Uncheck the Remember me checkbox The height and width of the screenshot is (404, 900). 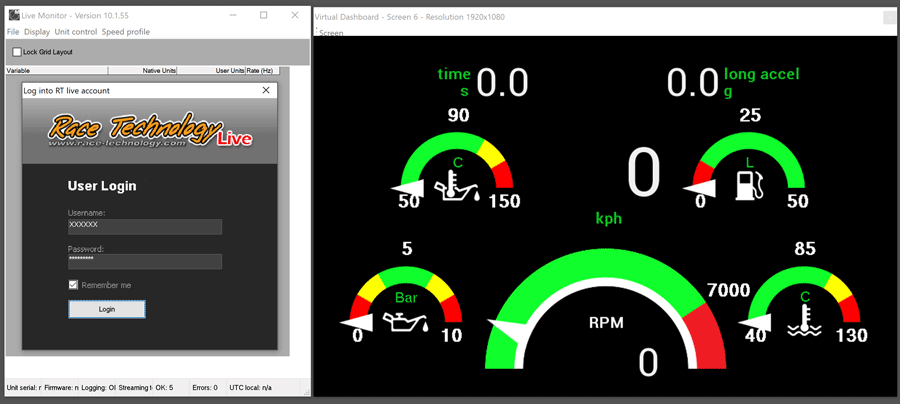[73, 285]
